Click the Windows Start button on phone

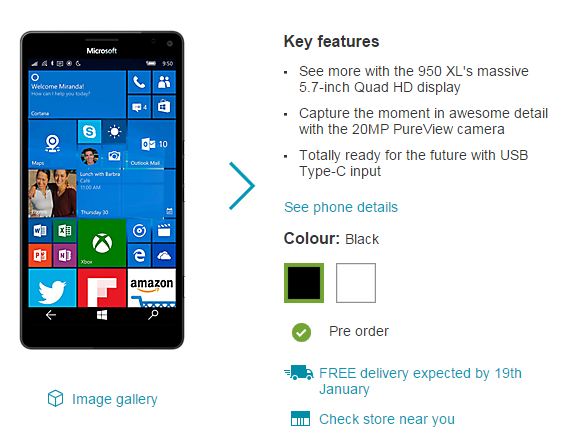pos(102,315)
